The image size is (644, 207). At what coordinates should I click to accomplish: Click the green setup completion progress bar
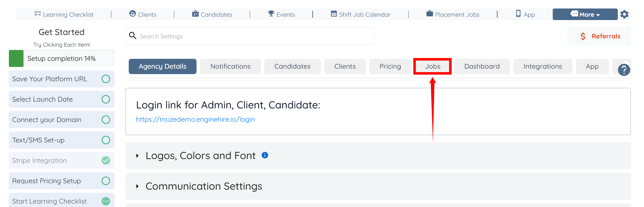(x=16, y=58)
